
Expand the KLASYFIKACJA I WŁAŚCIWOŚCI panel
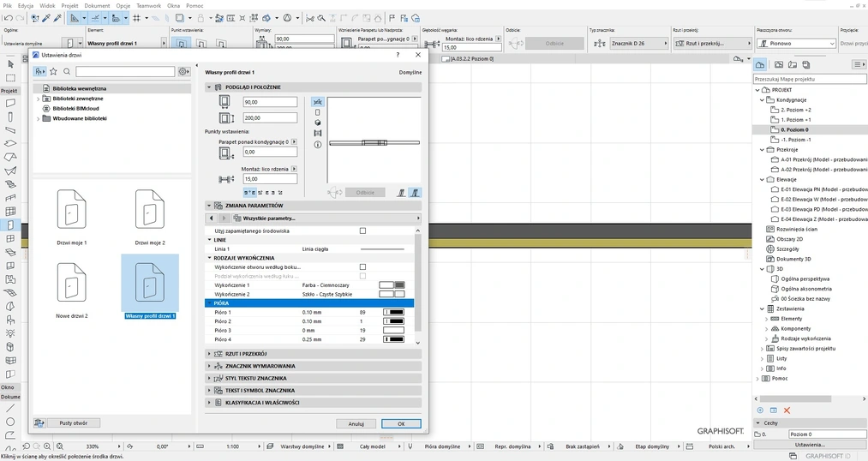pos(209,403)
